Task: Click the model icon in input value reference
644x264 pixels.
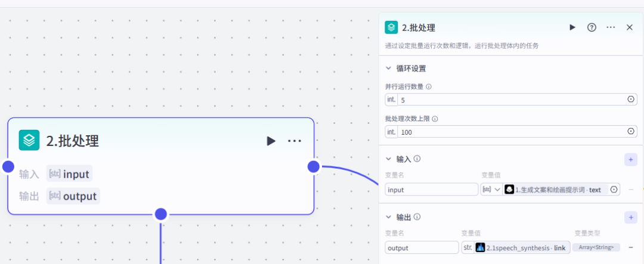Action: coord(509,190)
